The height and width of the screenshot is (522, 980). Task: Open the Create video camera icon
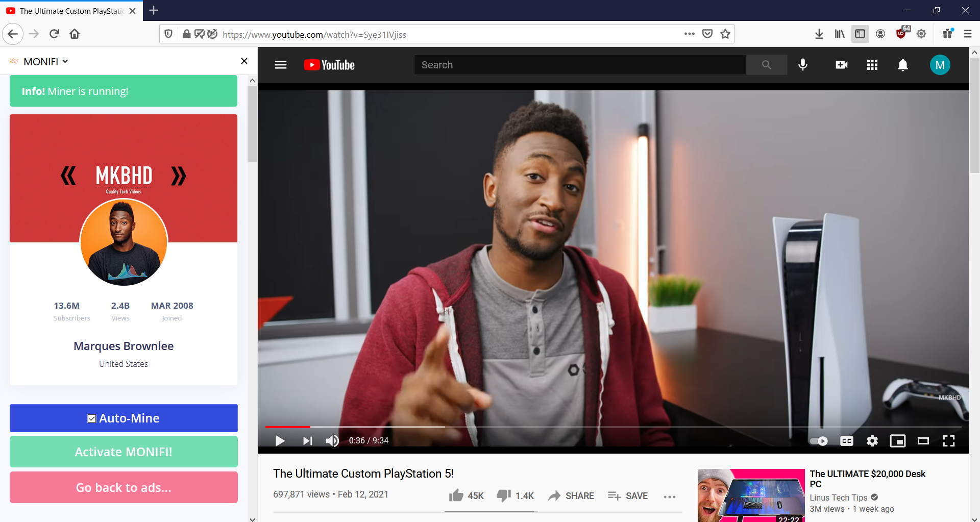842,65
